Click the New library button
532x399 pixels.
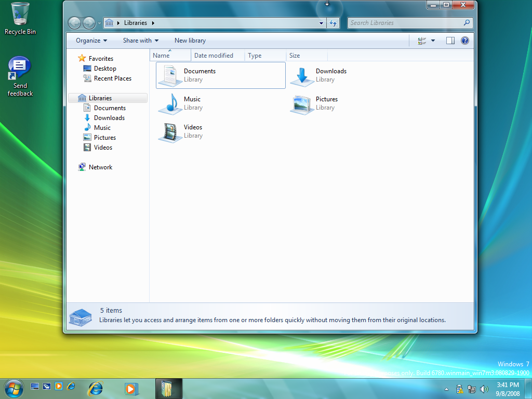pyautogui.click(x=190, y=41)
